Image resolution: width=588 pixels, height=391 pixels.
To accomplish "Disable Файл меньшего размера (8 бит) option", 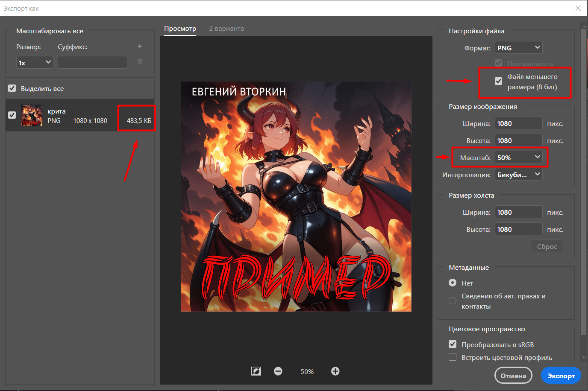I will tap(498, 81).
